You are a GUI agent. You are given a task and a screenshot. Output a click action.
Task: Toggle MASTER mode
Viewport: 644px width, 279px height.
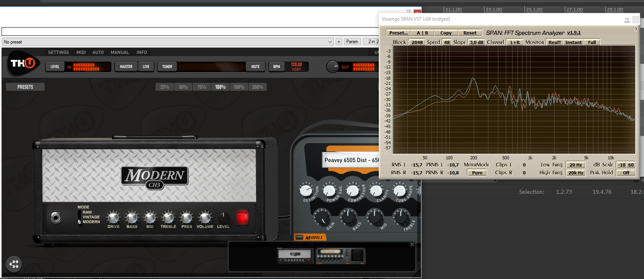pyautogui.click(x=126, y=67)
